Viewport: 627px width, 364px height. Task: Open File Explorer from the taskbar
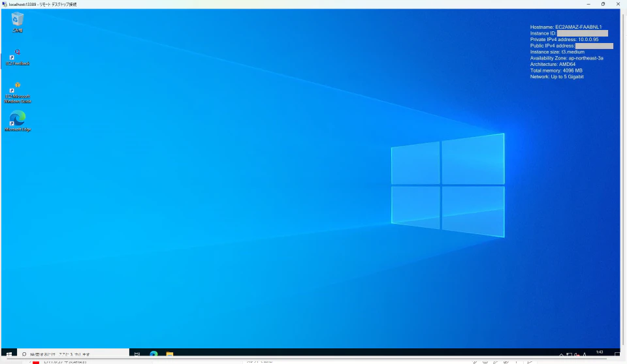170,354
